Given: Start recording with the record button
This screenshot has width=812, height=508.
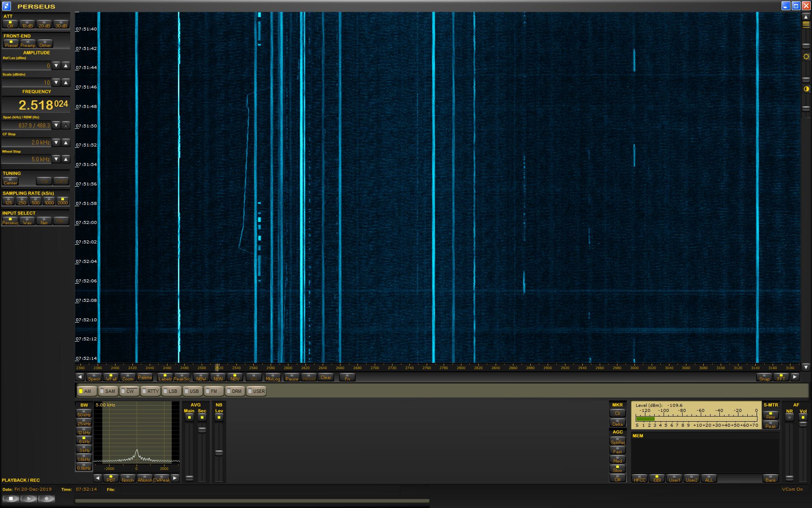Looking at the screenshot, I should 47,499.
